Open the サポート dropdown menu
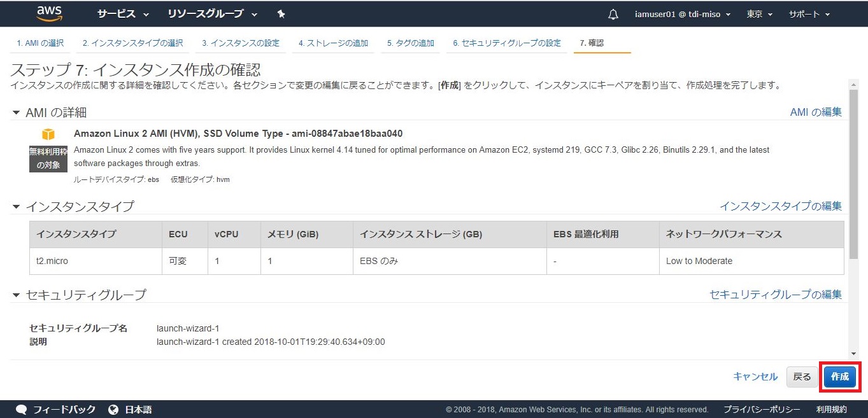This screenshot has height=418, width=868. pyautogui.click(x=809, y=14)
